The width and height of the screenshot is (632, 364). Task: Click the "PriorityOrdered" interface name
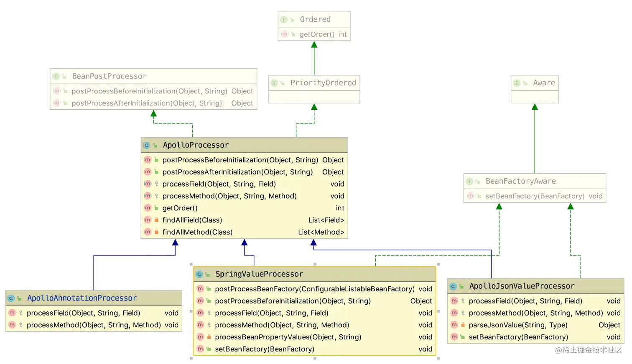point(323,83)
